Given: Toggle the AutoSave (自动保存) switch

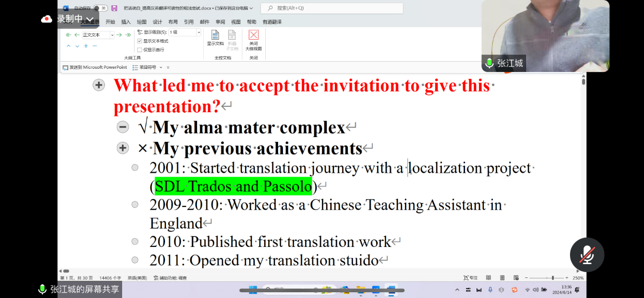Looking at the screenshot, I should [100, 8].
